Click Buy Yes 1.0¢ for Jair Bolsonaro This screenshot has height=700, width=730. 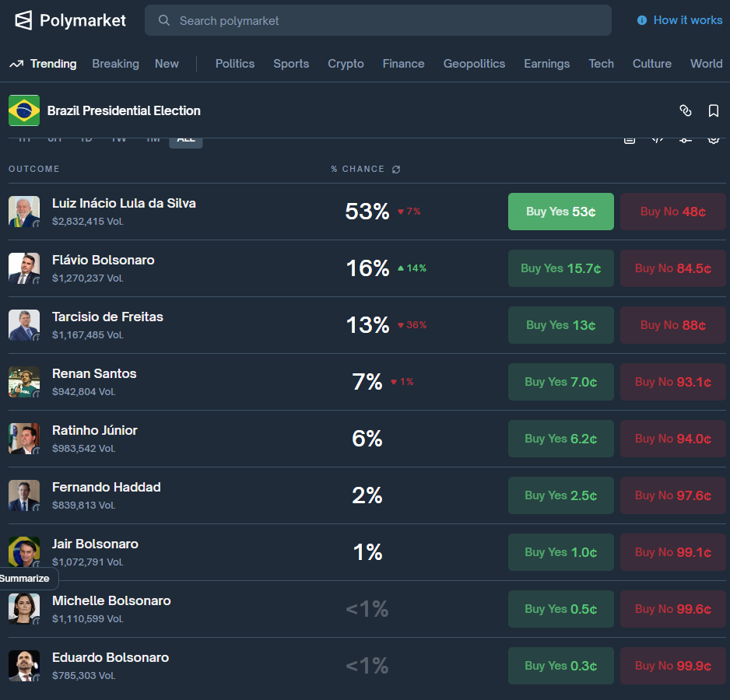click(x=561, y=552)
